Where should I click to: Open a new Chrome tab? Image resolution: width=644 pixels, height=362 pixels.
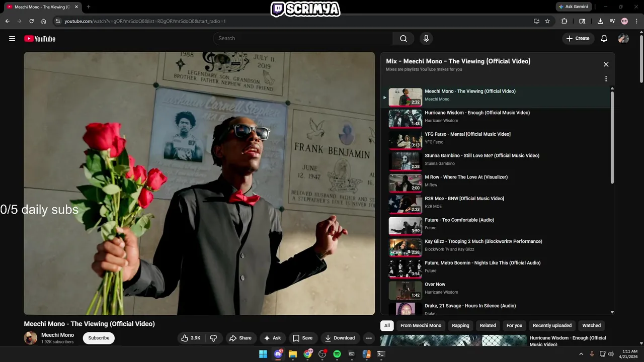pyautogui.click(x=89, y=7)
